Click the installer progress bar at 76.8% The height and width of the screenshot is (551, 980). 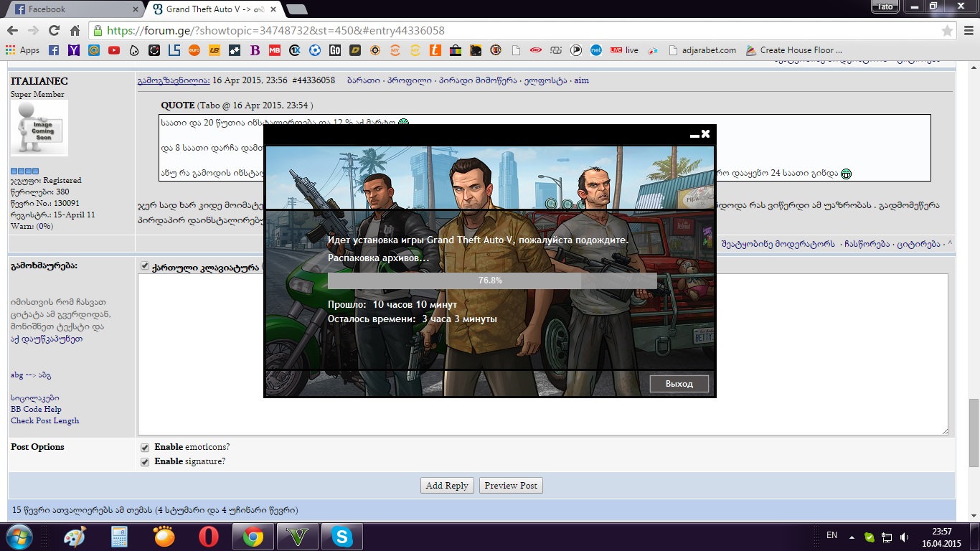click(491, 281)
